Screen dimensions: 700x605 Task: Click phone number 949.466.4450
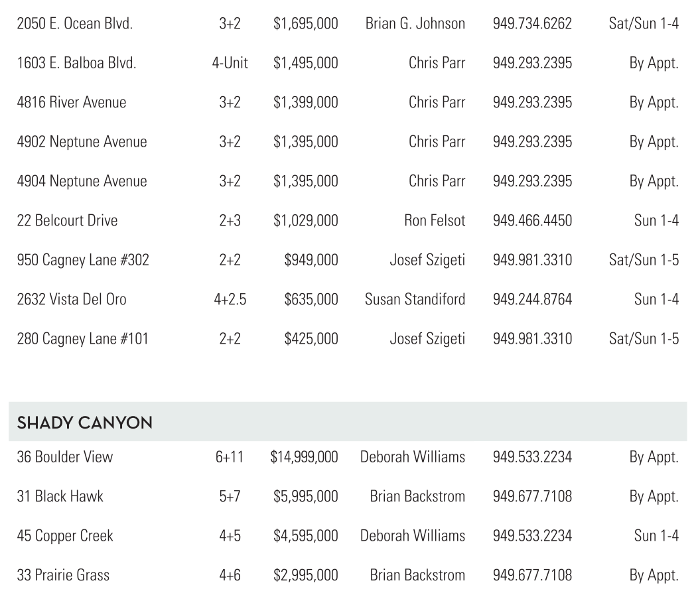pos(532,220)
